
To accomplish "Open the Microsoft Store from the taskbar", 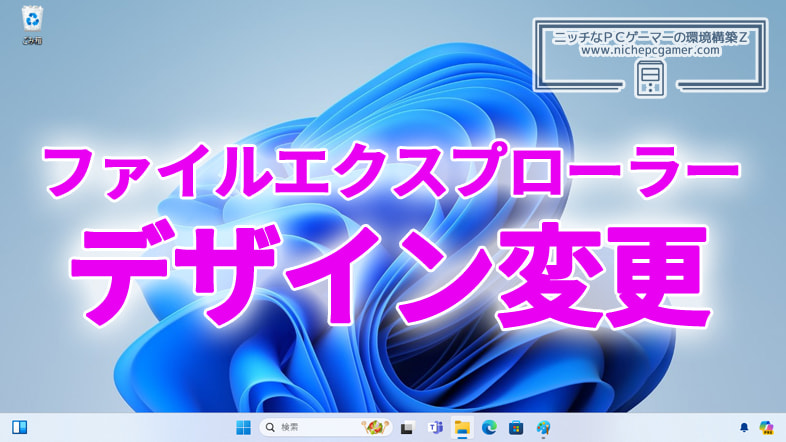I will [x=516, y=427].
